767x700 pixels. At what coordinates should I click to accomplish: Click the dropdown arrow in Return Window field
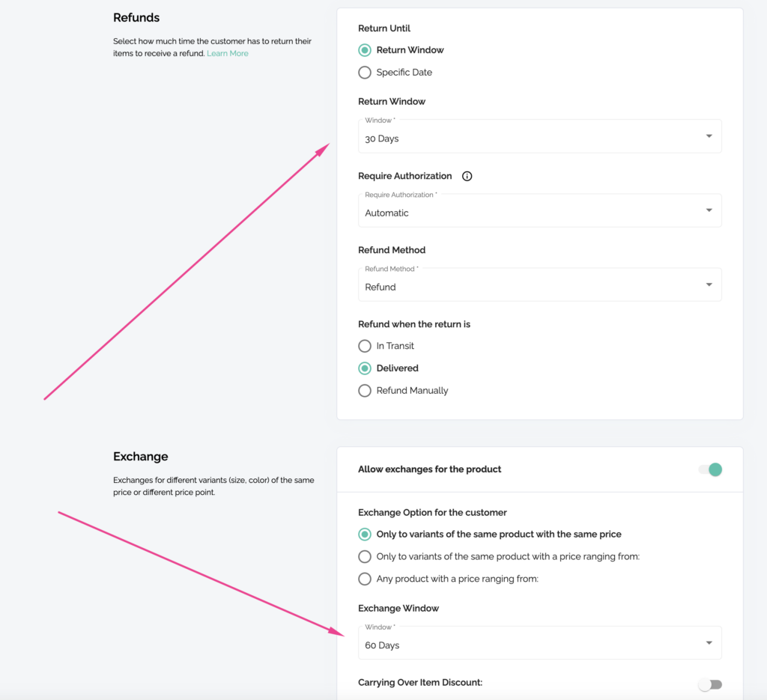click(709, 136)
